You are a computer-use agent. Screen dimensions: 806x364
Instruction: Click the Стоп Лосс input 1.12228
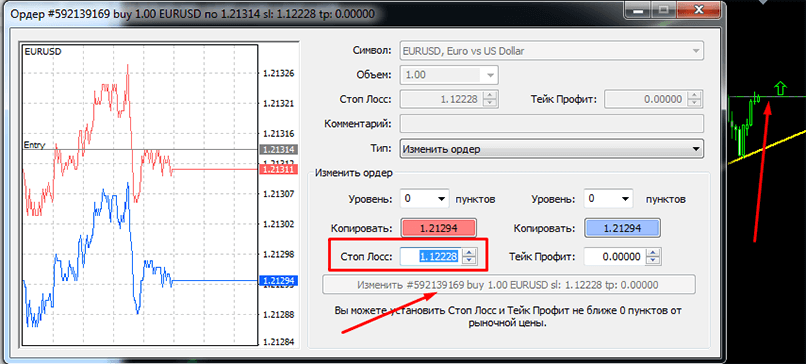click(431, 257)
